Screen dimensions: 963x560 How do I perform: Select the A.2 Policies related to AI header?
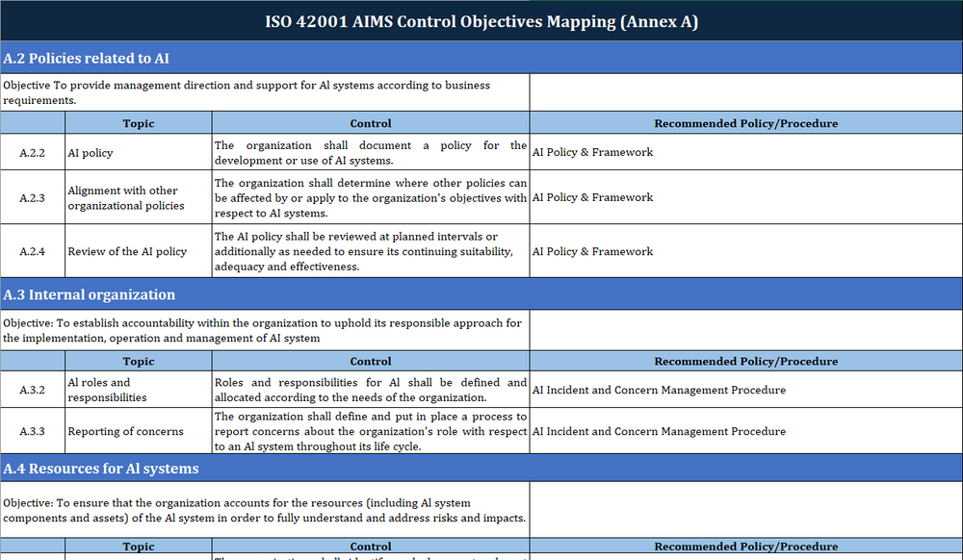87,59
